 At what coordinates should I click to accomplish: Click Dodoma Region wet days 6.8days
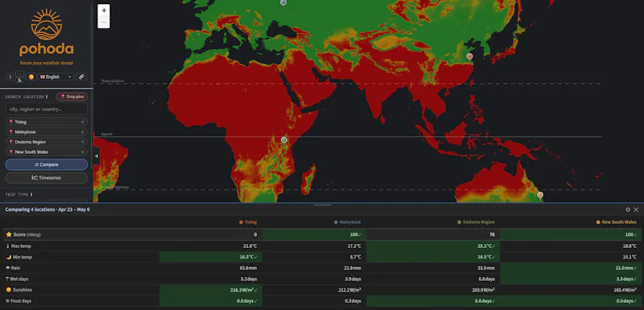coord(487,279)
